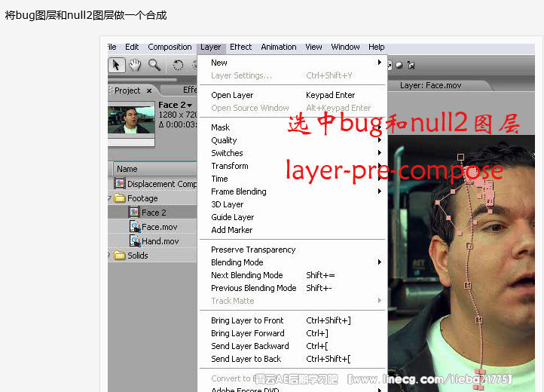Screen dimensions: 544x392
Task: Select the Rotation tool
Action: [179, 66]
